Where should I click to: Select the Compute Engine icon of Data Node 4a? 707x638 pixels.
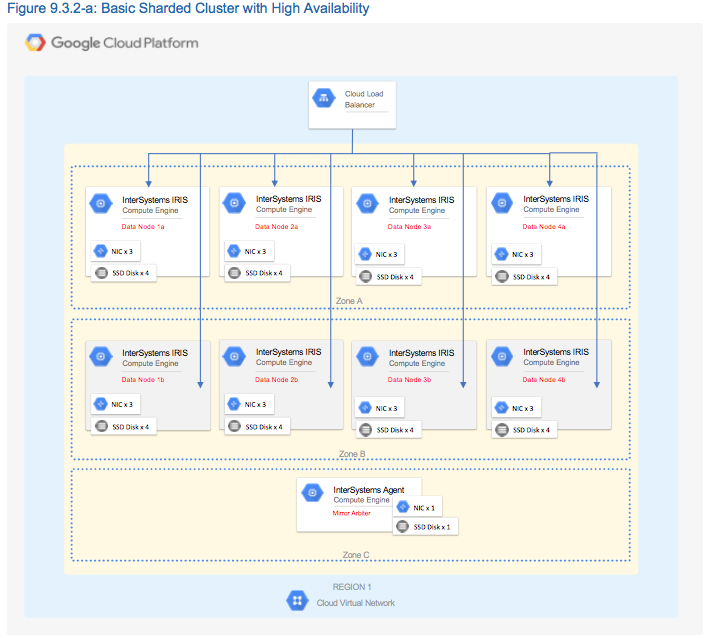click(x=502, y=203)
